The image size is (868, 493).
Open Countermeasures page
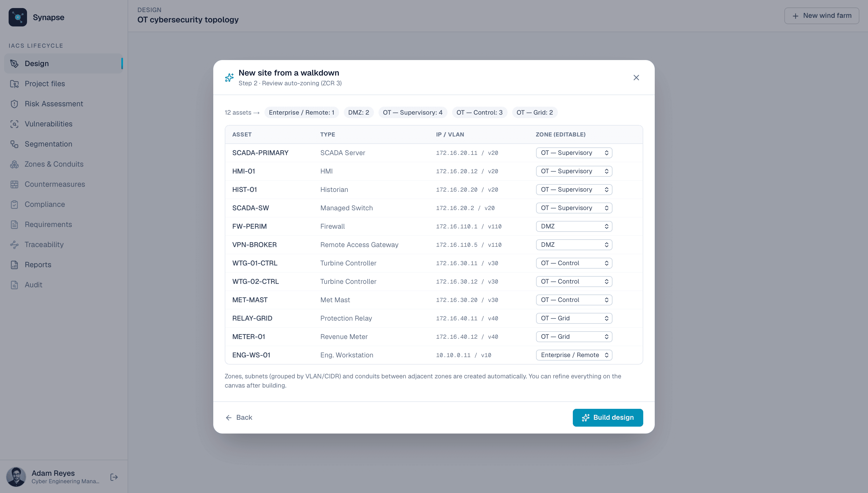[x=63, y=184]
